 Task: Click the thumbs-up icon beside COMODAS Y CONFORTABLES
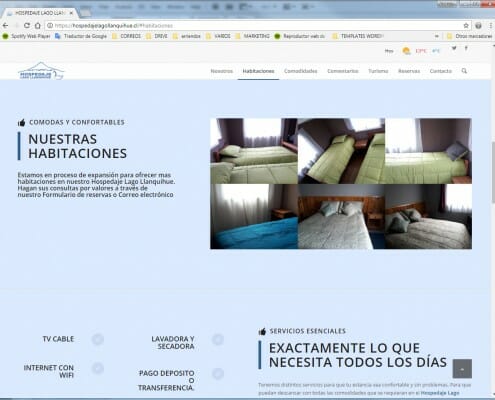pyautogui.click(x=22, y=123)
